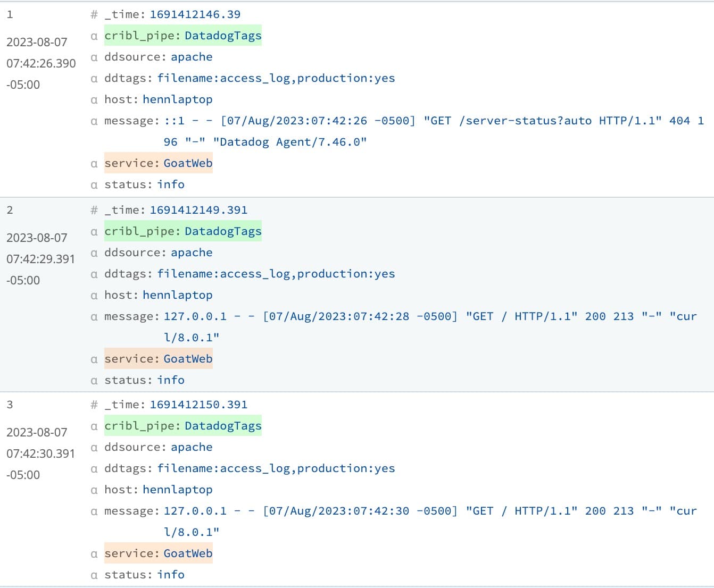This screenshot has width=714, height=588.
Task: Click the hennlaptop host value in event 2
Action: pos(177,295)
